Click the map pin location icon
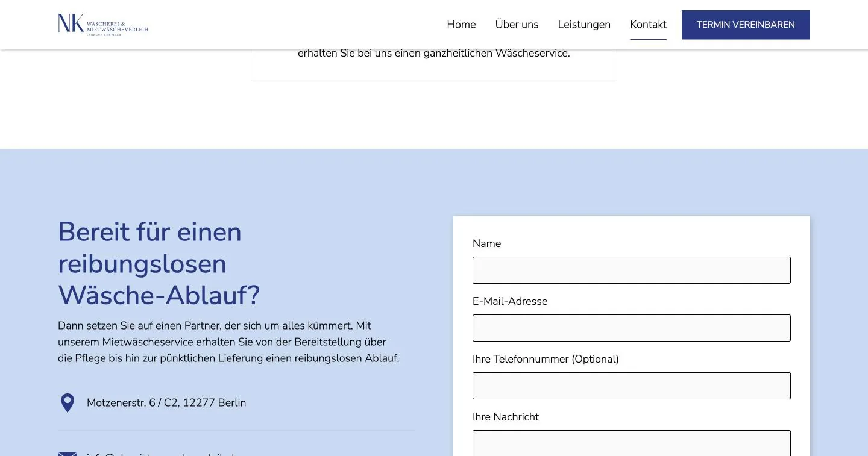 68,403
